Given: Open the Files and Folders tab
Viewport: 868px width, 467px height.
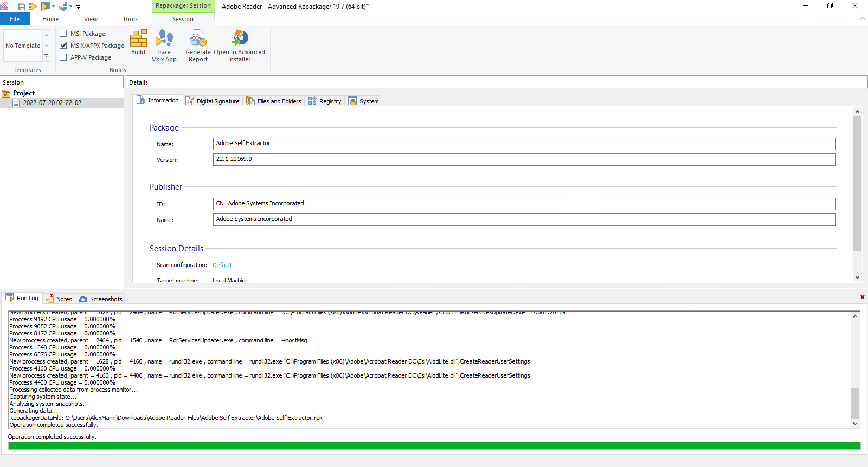Looking at the screenshot, I should point(274,101).
